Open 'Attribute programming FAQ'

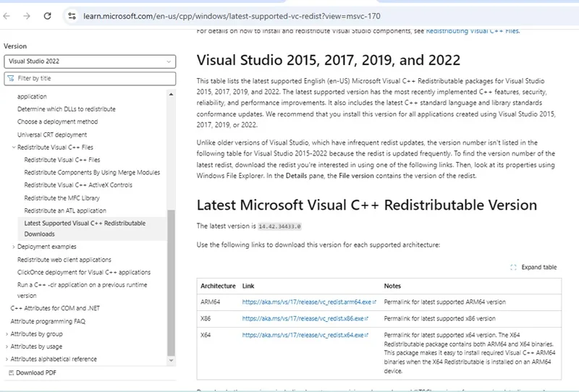coord(48,322)
